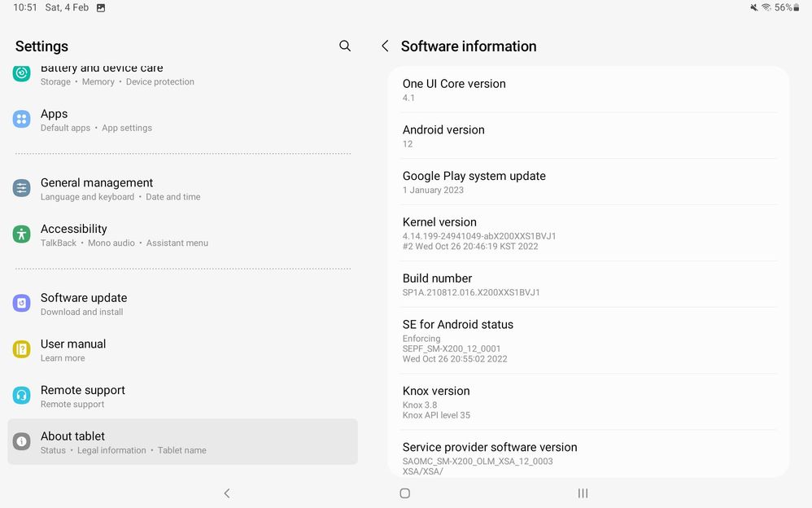Screen dimensions: 812x508
Task: Click the 'Knox API level 35' text
Action: coord(436,414)
